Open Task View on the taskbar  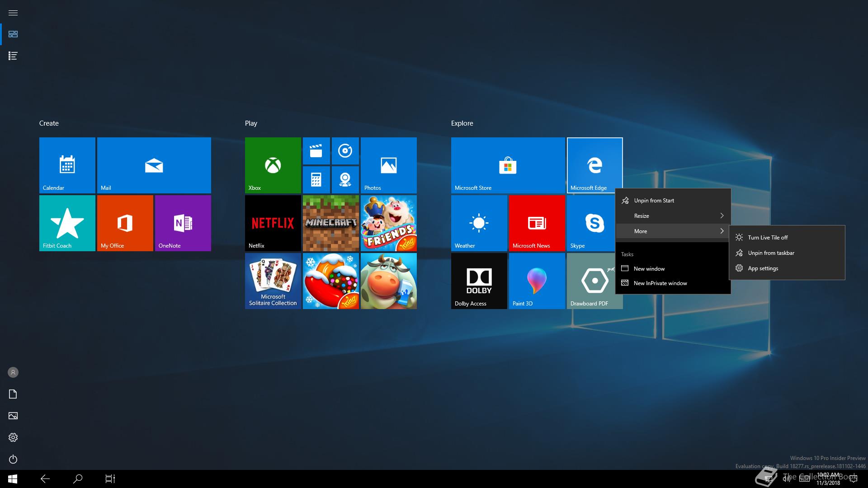tap(110, 479)
